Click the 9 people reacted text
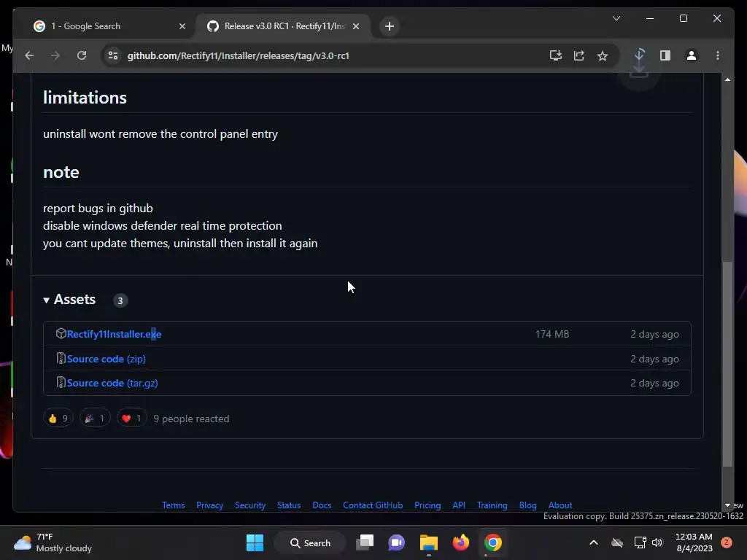The image size is (747, 560). click(191, 419)
